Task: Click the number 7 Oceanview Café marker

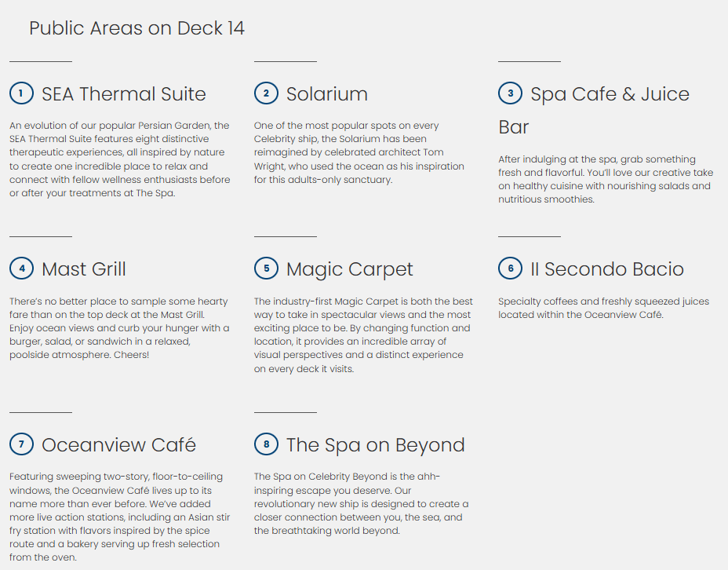Action: tap(21, 444)
